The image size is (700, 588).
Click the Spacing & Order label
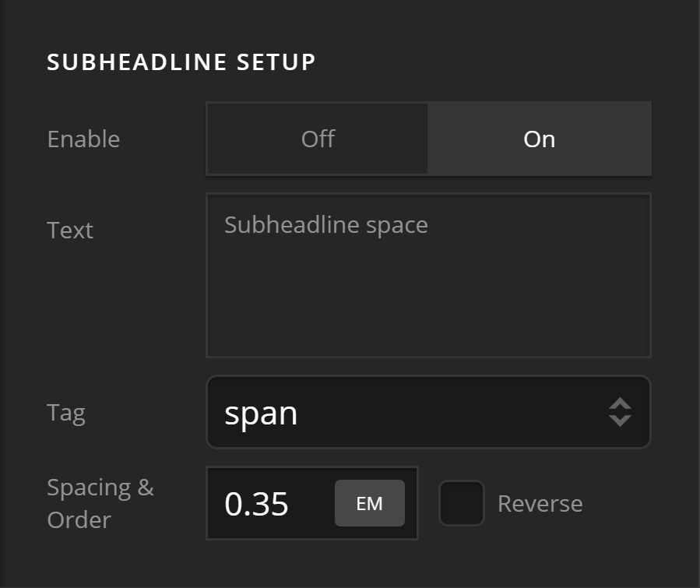click(100, 503)
